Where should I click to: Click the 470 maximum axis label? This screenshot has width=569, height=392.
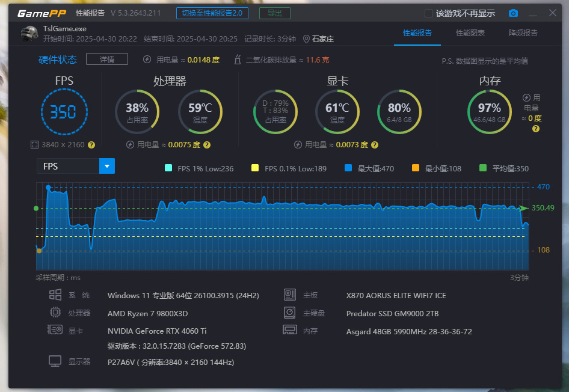click(x=543, y=187)
